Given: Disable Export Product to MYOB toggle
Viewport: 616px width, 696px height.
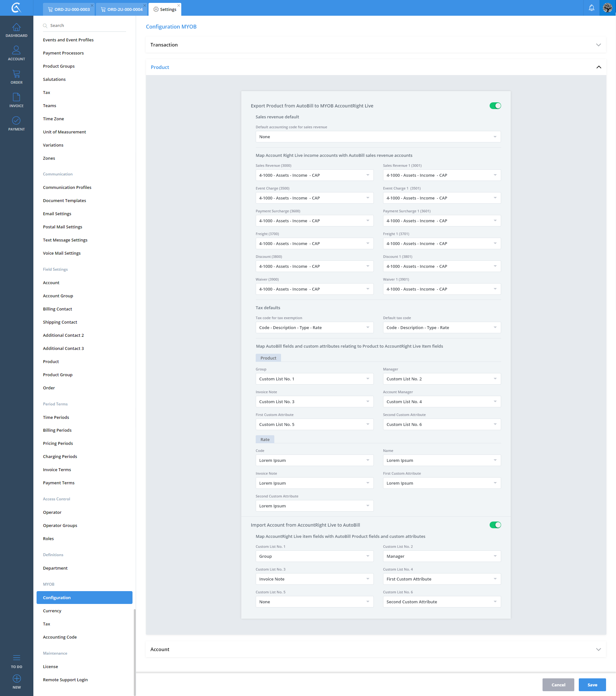Looking at the screenshot, I should [495, 106].
